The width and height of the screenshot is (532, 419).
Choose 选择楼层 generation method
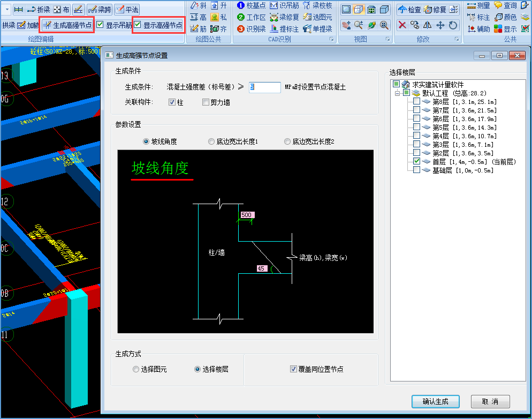197,369
